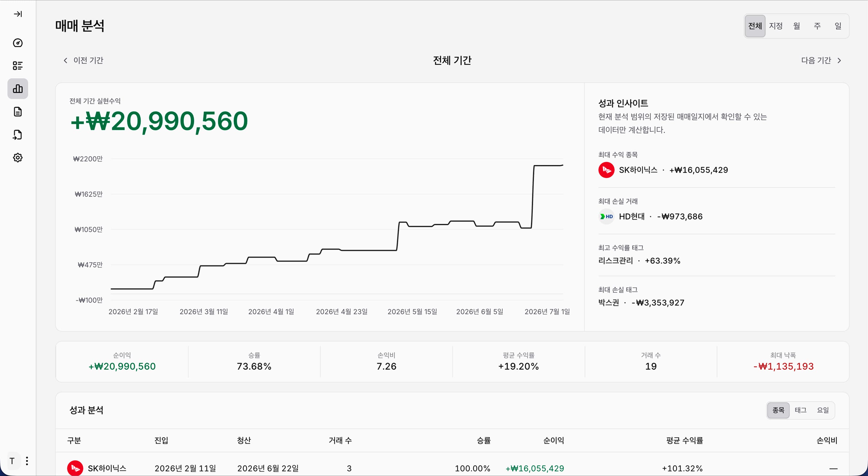Image resolution: width=868 pixels, height=476 pixels.
Task: Sort by 승률 column header
Action: [484, 441]
